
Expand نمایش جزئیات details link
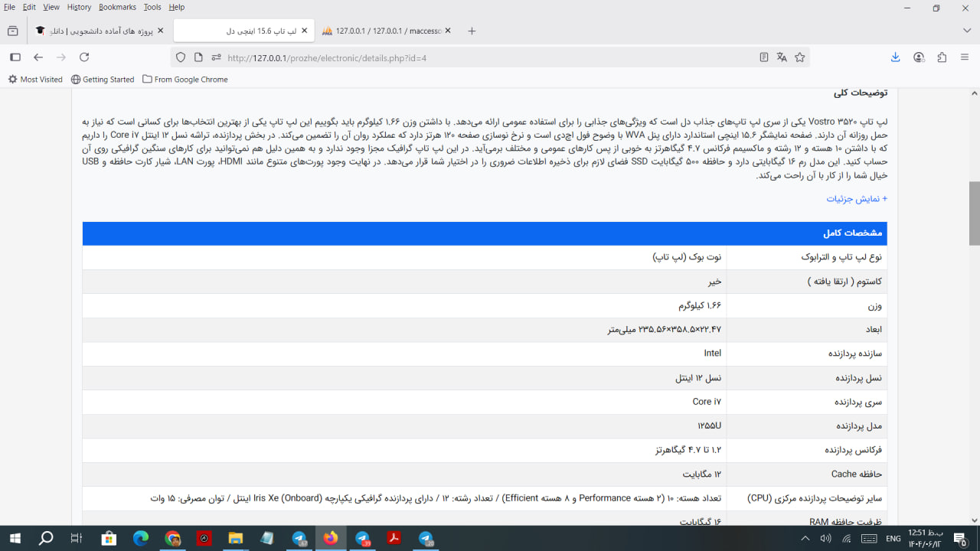pyautogui.click(x=857, y=198)
